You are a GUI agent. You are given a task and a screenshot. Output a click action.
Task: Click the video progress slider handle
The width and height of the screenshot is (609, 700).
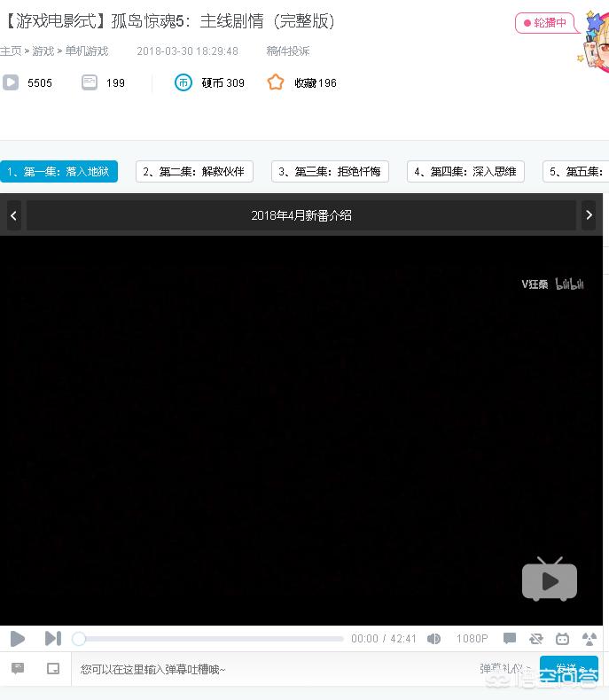point(79,639)
